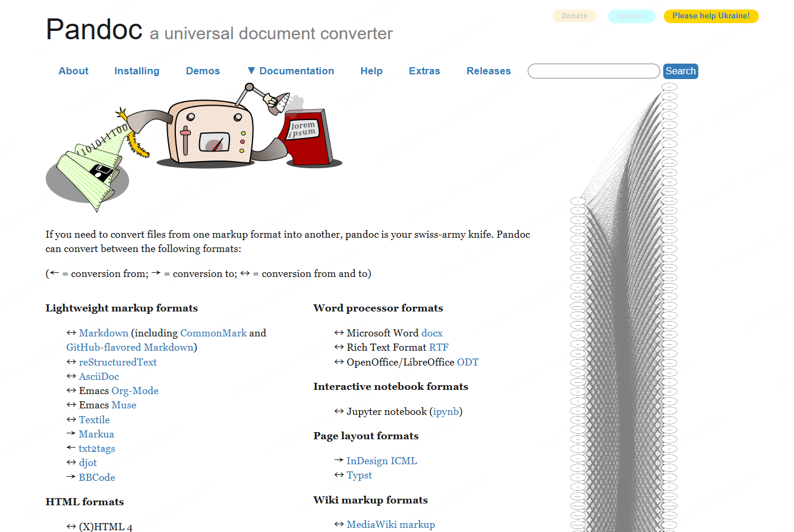
Task: Click inside the search text field
Action: (593, 71)
